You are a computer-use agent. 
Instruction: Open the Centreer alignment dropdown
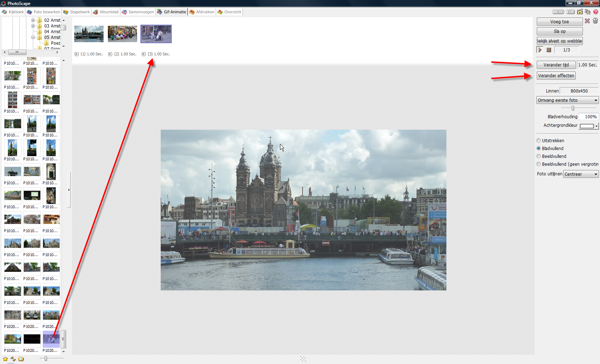[x=581, y=174]
